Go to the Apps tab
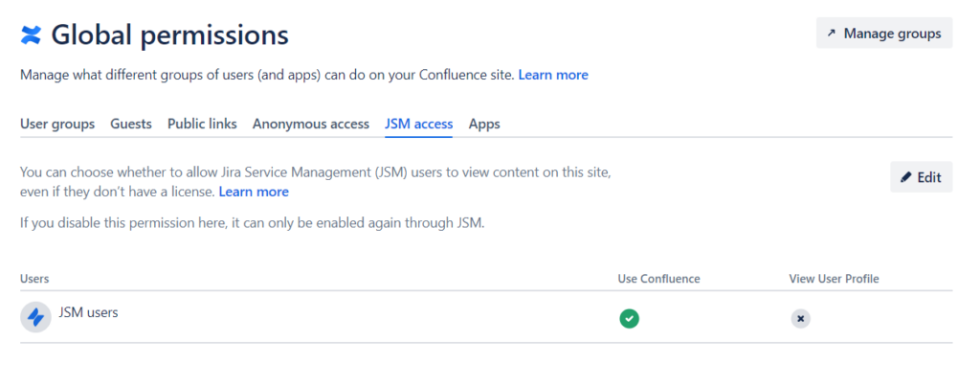The height and width of the screenshot is (388, 980). coord(484,124)
